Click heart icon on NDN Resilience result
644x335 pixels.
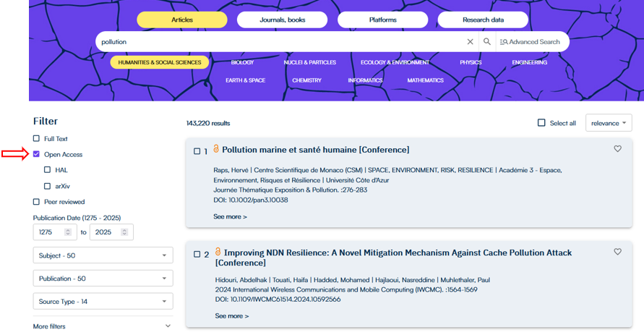617,252
